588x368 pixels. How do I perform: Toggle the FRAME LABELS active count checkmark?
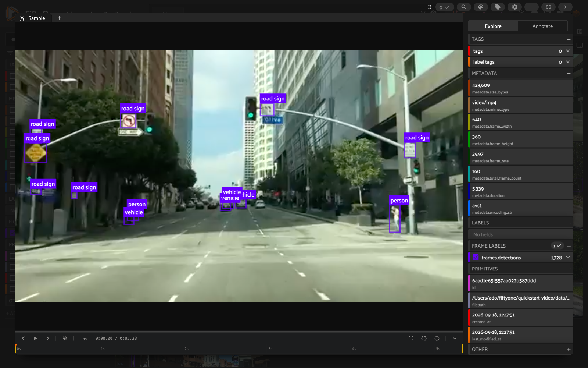557,246
